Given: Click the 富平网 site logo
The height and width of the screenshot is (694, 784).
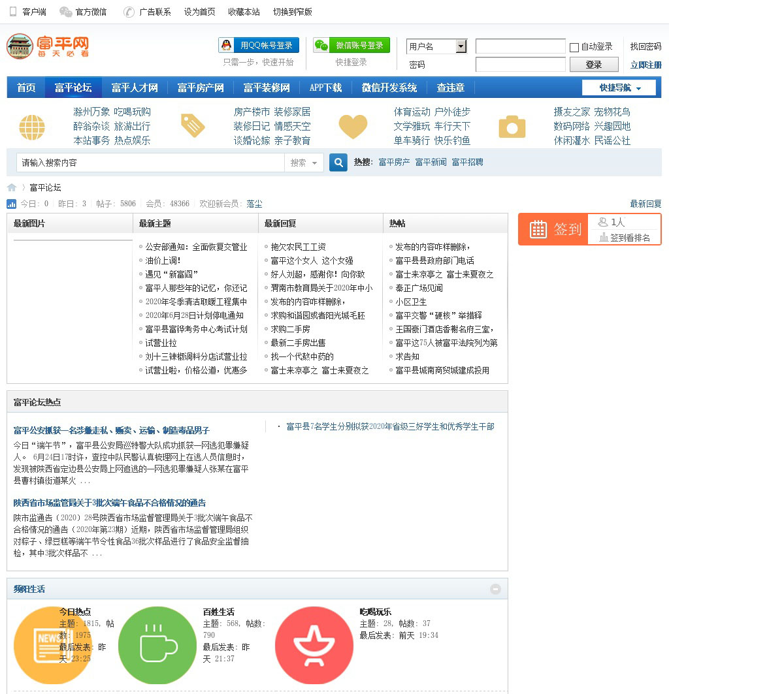Looking at the screenshot, I should click(x=48, y=46).
